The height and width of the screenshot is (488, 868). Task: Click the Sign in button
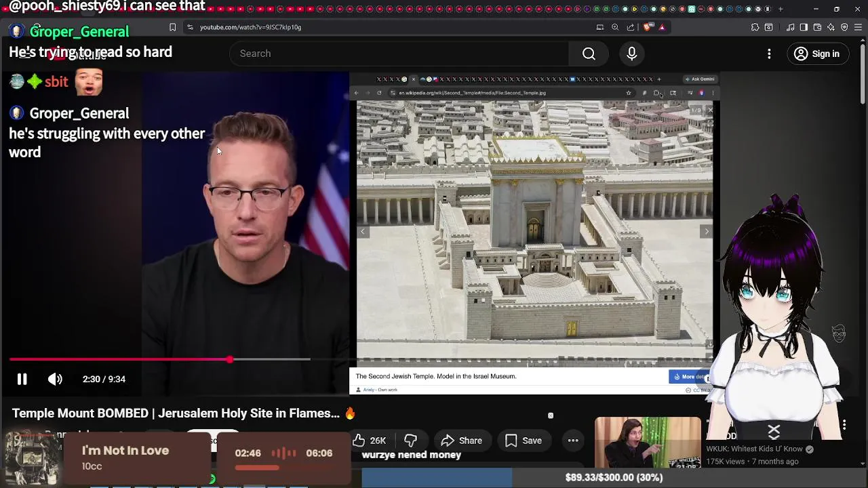pyautogui.click(x=816, y=54)
